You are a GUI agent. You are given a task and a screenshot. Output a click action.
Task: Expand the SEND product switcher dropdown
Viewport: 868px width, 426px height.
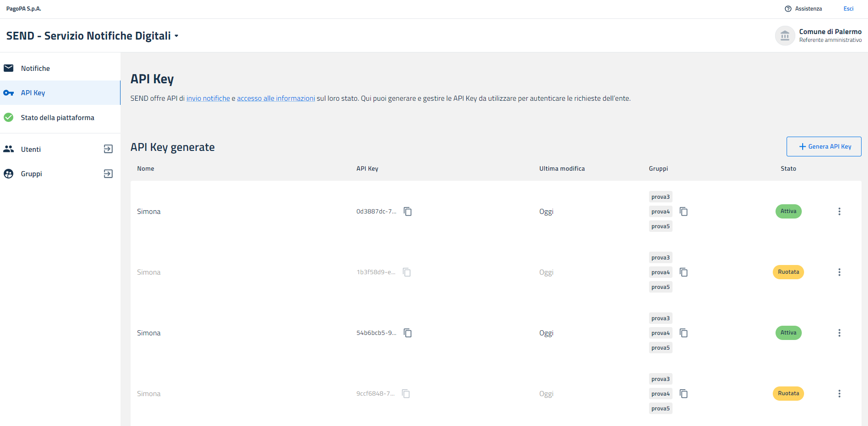click(176, 36)
